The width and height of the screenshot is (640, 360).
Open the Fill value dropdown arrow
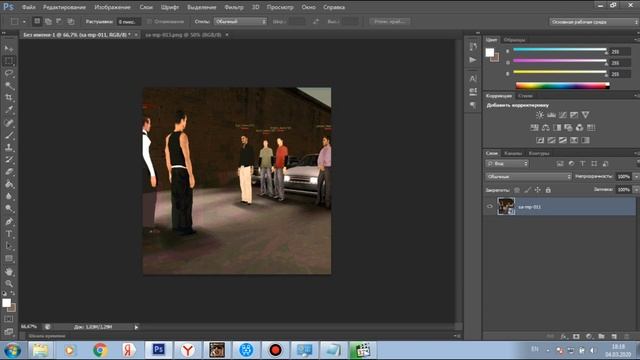click(x=636, y=190)
